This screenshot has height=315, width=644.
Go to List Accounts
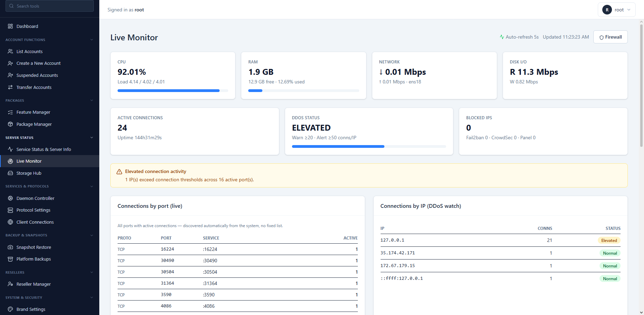[50, 51]
